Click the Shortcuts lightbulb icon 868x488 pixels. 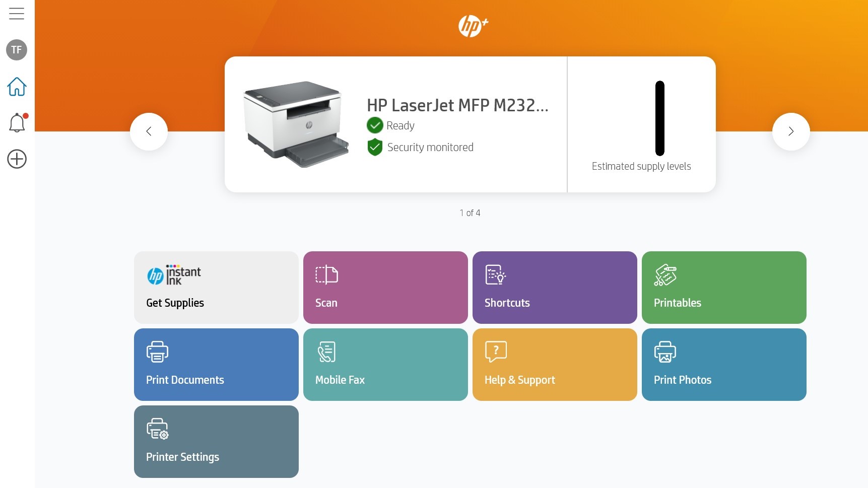[x=496, y=274]
